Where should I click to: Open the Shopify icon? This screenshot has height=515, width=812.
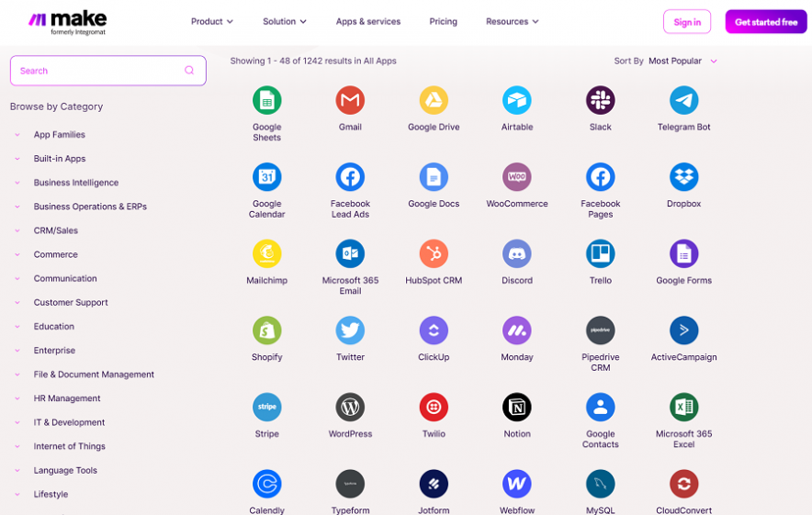(x=266, y=330)
